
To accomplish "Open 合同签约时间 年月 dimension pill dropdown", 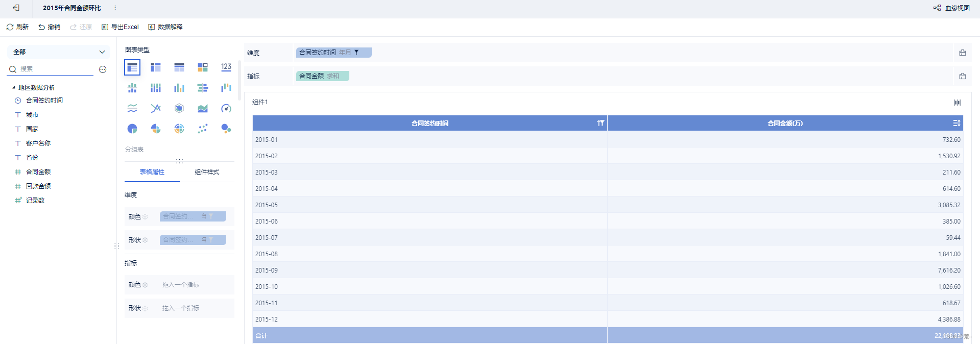I will coord(334,53).
